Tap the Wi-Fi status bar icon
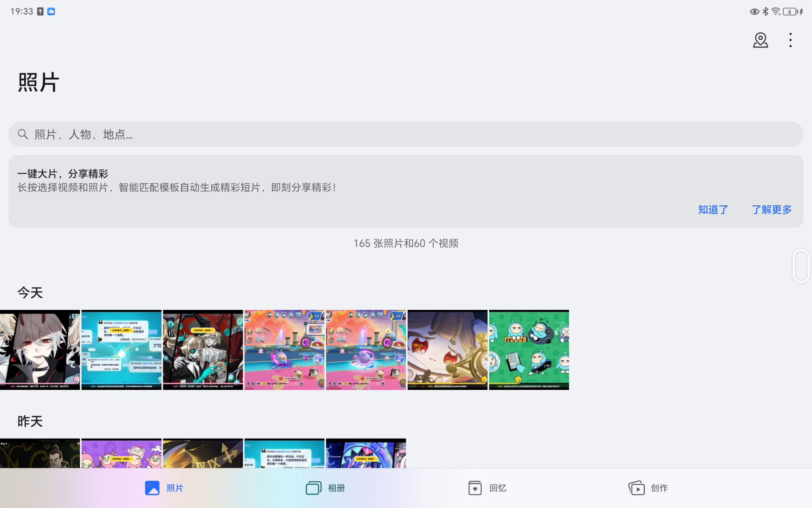The height and width of the screenshot is (508, 812). tap(776, 11)
